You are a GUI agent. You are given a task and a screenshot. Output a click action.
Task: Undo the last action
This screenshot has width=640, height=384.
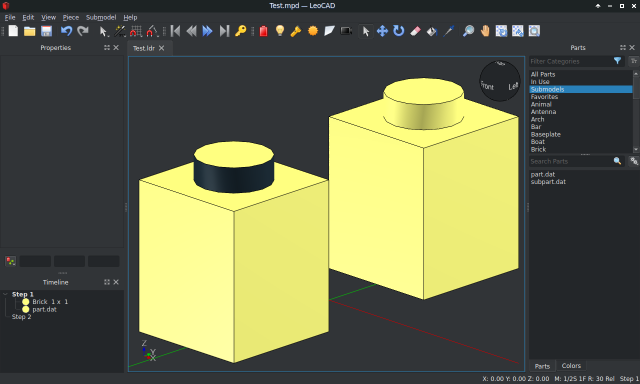click(66, 31)
